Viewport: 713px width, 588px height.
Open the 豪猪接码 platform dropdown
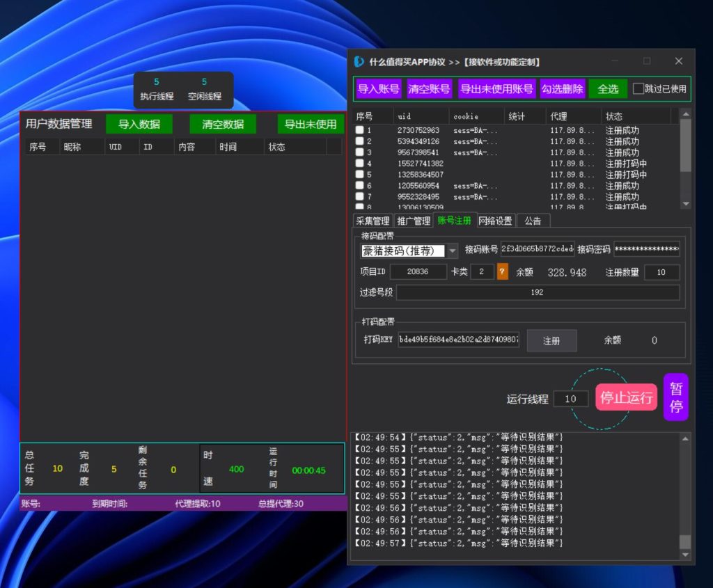(453, 251)
